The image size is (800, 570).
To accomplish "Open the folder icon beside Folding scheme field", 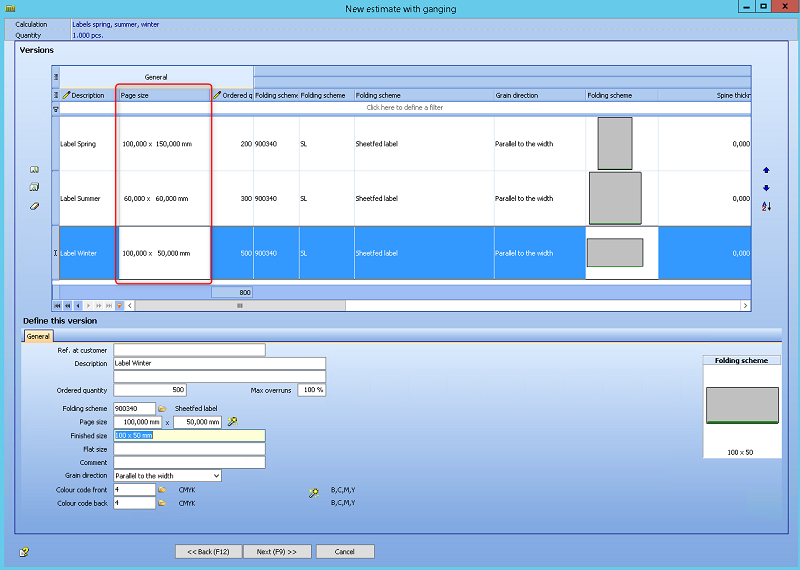I will point(162,409).
